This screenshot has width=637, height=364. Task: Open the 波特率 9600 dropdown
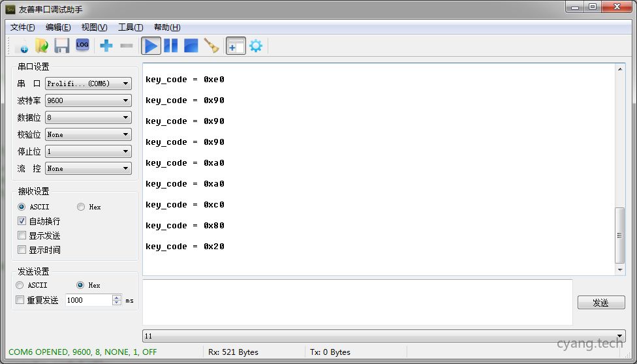pos(88,100)
